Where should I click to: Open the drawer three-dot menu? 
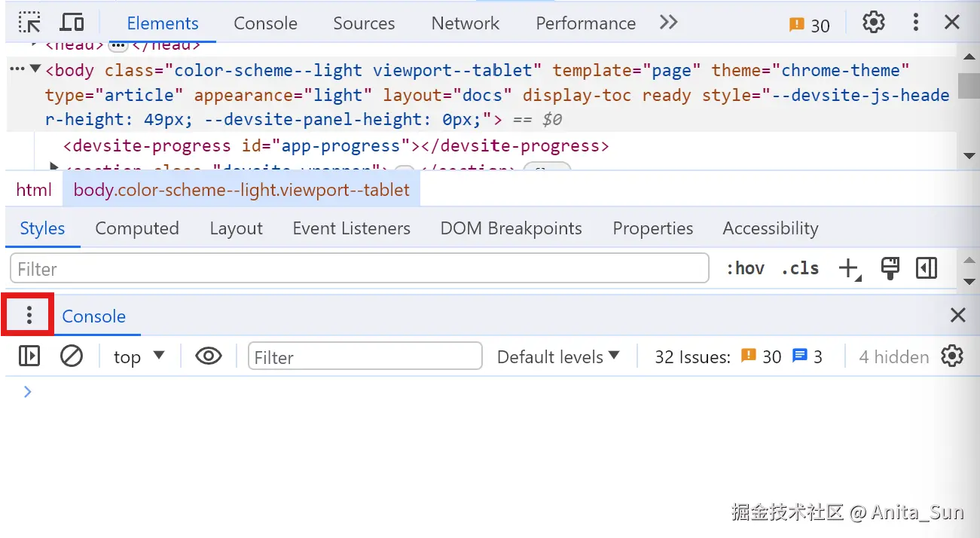click(29, 315)
